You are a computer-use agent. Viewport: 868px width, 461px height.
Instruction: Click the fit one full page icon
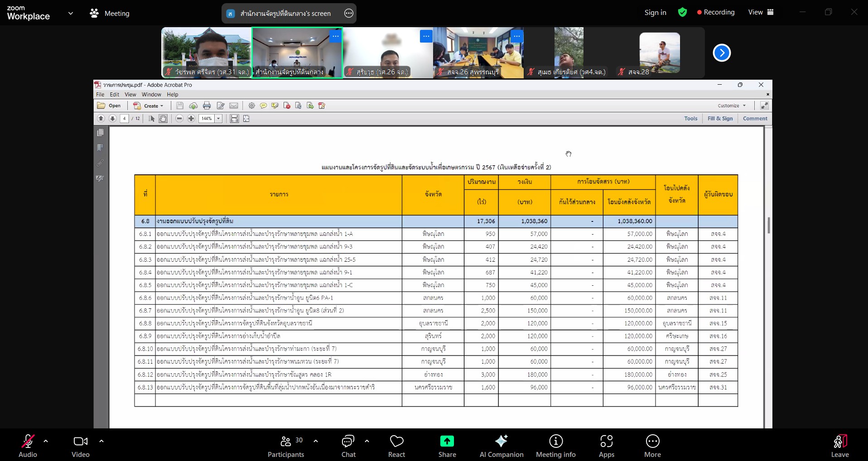point(246,118)
